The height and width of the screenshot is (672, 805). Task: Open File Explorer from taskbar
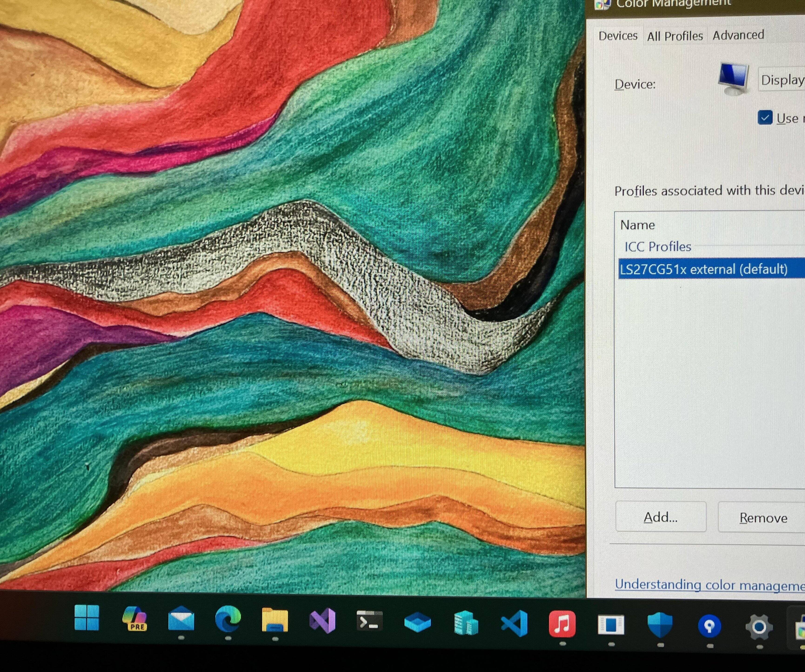tap(275, 620)
